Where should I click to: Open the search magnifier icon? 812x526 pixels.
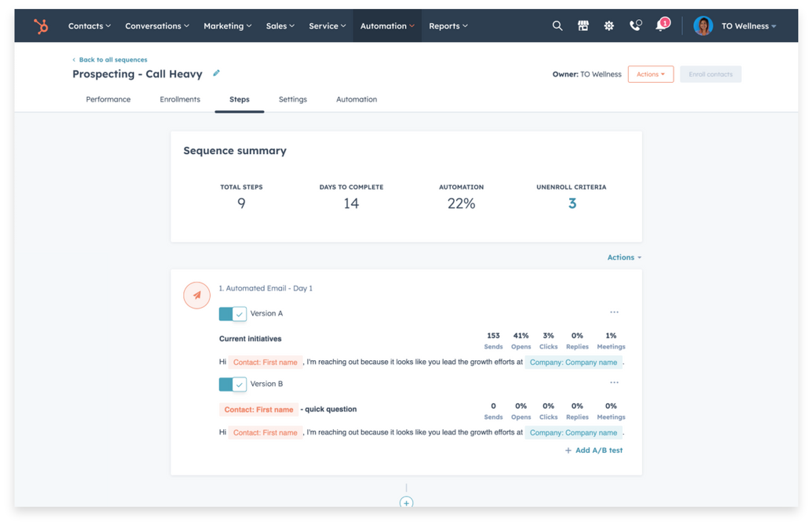(x=557, y=26)
